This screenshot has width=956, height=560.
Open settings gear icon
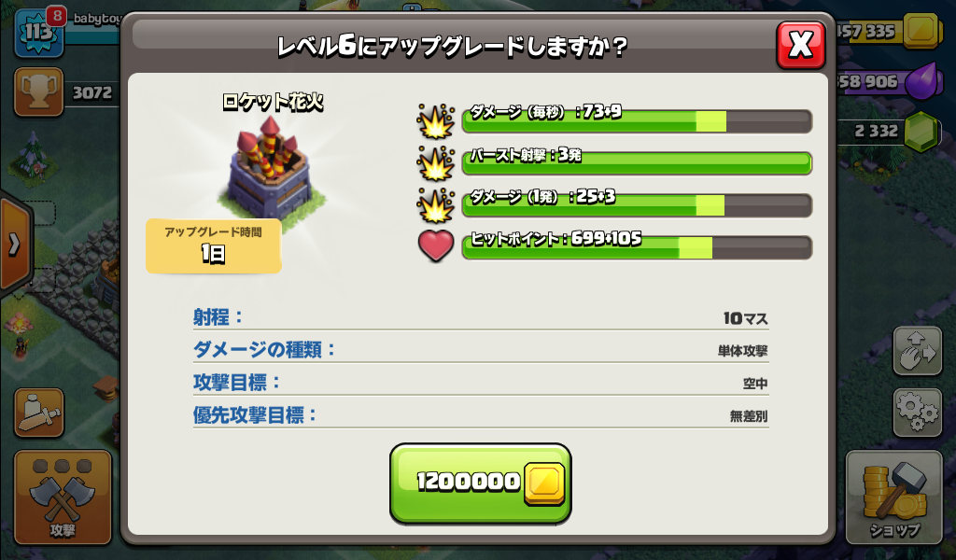(x=918, y=412)
